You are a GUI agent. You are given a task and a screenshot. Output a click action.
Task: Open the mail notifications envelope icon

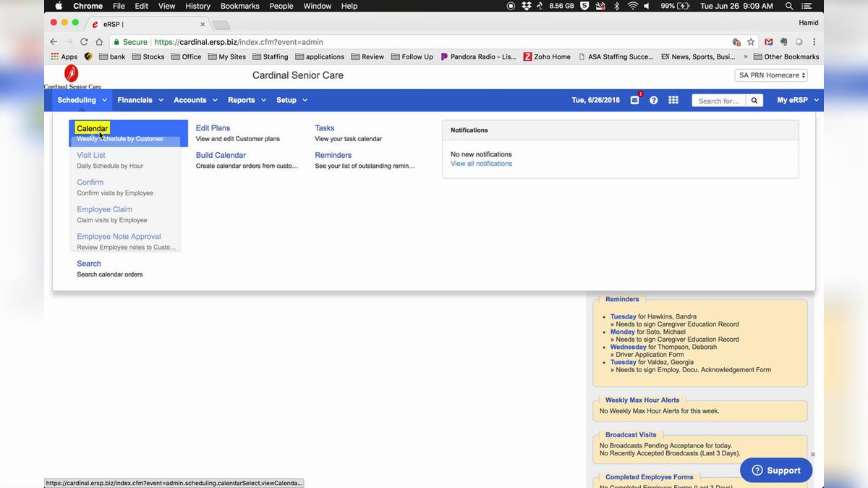point(634,100)
